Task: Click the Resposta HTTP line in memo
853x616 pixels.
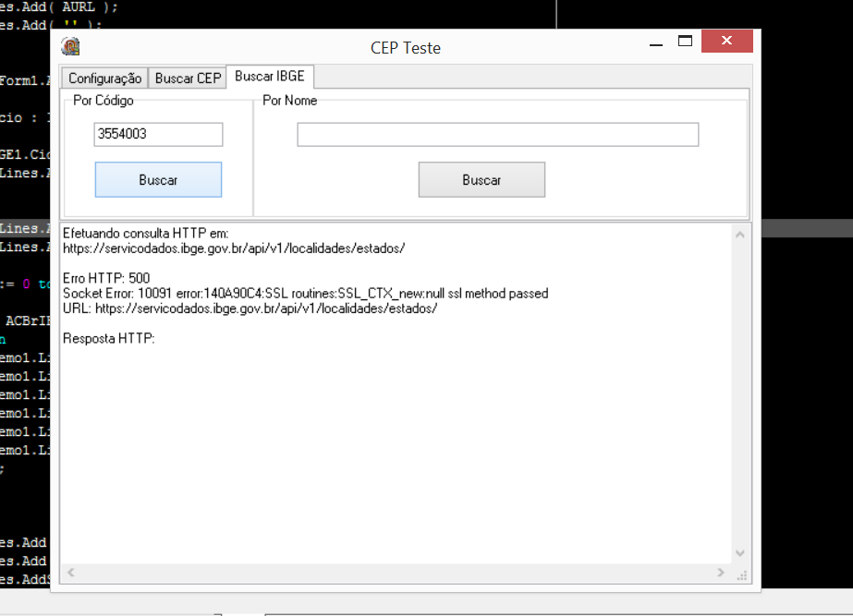Action: [x=109, y=339]
